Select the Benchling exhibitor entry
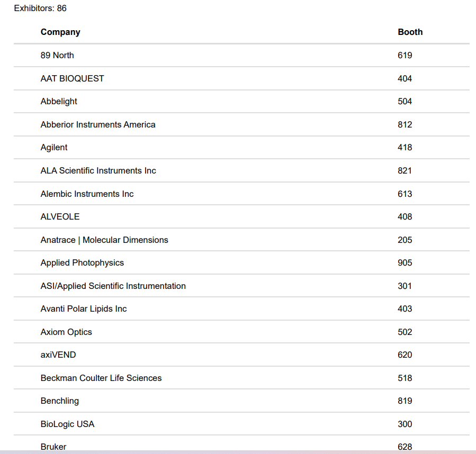Image resolution: width=476 pixels, height=454 pixels. pyautogui.click(x=60, y=401)
